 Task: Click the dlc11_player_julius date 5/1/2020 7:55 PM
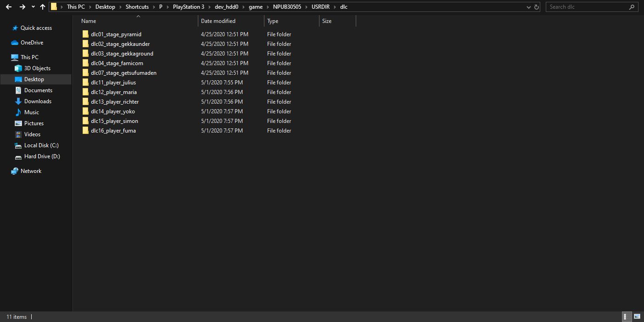222,83
